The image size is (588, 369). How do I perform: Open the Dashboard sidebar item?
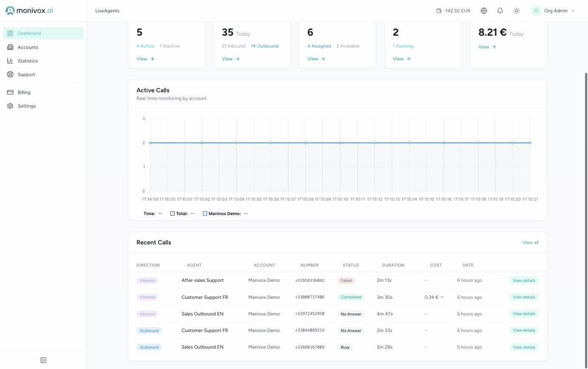coord(43,33)
